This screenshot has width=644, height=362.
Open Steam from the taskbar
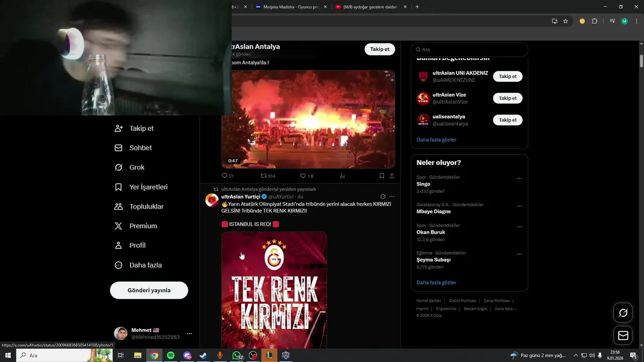coord(203,355)
